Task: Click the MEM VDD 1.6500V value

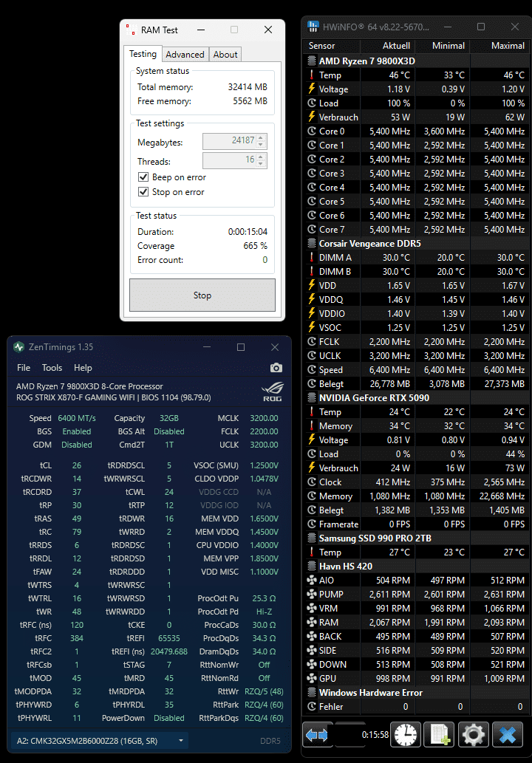Action: (264, 519)
